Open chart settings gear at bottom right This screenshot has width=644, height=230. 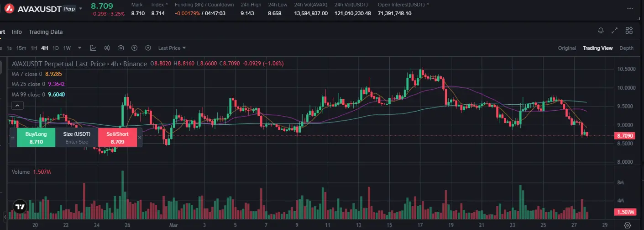(627, 225)
